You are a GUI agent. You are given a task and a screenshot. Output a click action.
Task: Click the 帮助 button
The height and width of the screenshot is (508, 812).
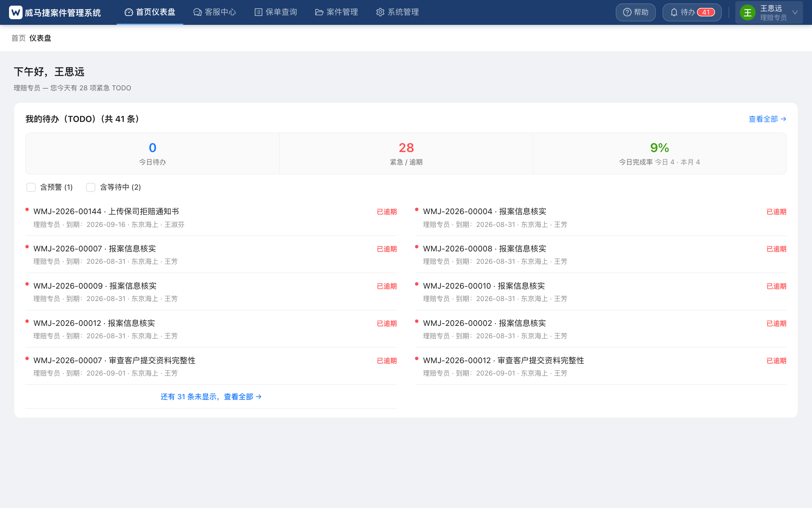tap(636, 12)
